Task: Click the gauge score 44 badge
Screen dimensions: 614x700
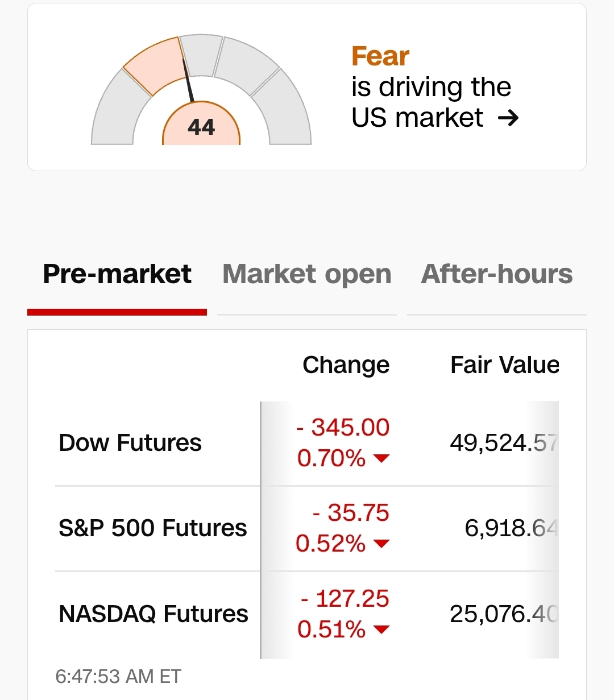Action: (201, 127)
